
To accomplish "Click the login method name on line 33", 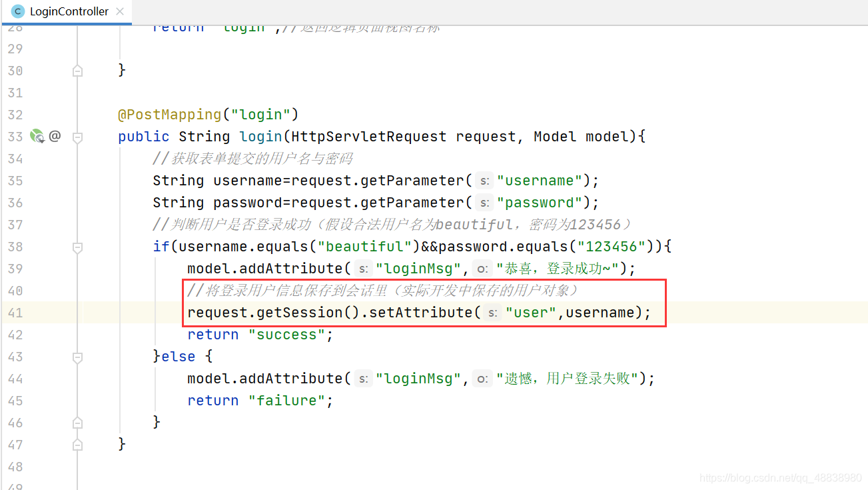I will click(x=261, y=137).
